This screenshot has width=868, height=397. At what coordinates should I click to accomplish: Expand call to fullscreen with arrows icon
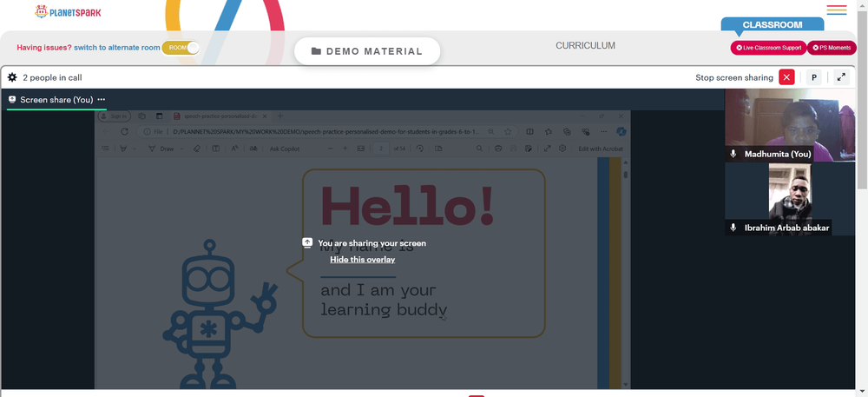(x=841, y=77)
